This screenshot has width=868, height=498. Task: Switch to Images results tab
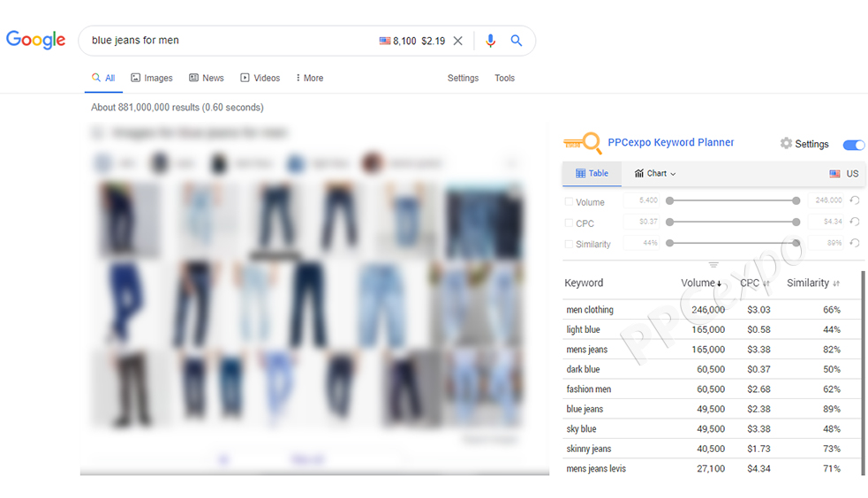pos(152,78)
